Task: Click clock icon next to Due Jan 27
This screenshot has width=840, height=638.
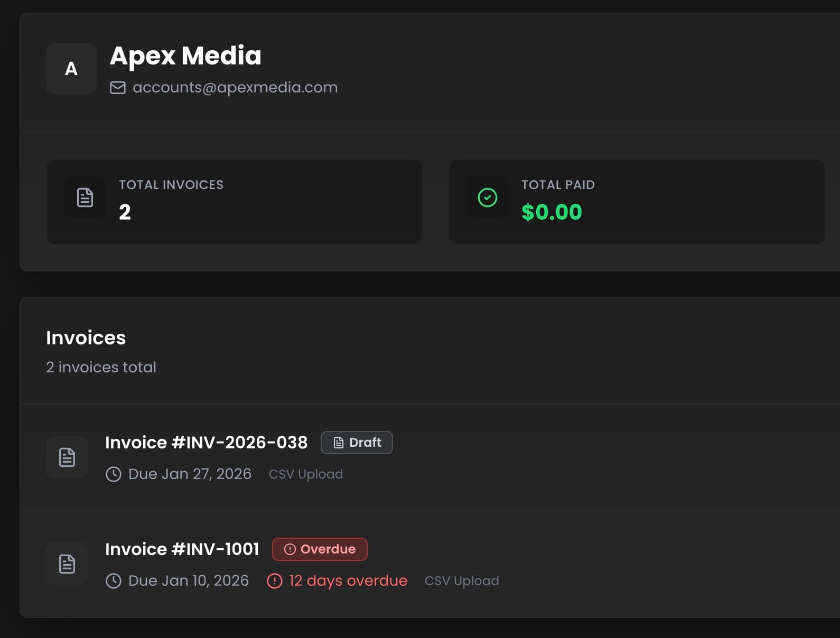Action: tap(114, 474)
